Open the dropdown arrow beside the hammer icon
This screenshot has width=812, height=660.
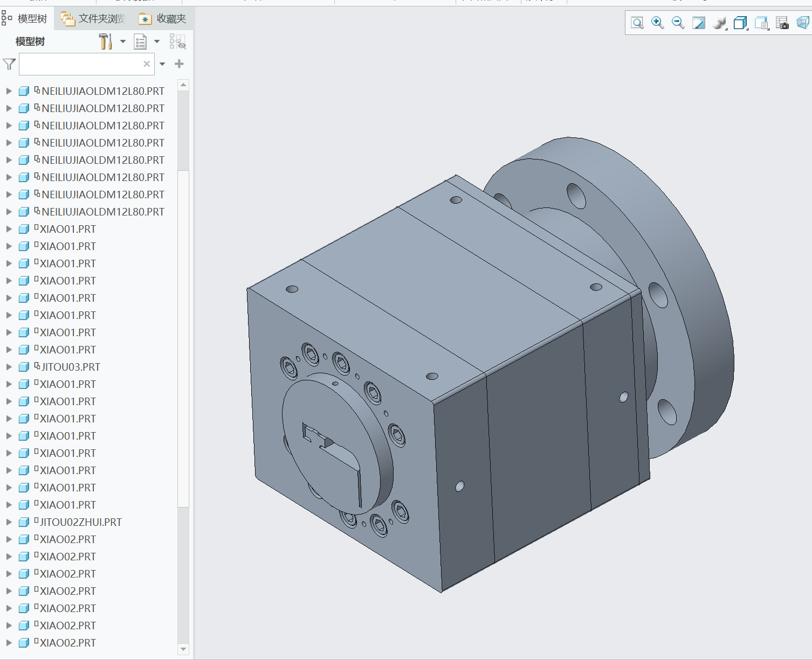(x=123, y=41)
